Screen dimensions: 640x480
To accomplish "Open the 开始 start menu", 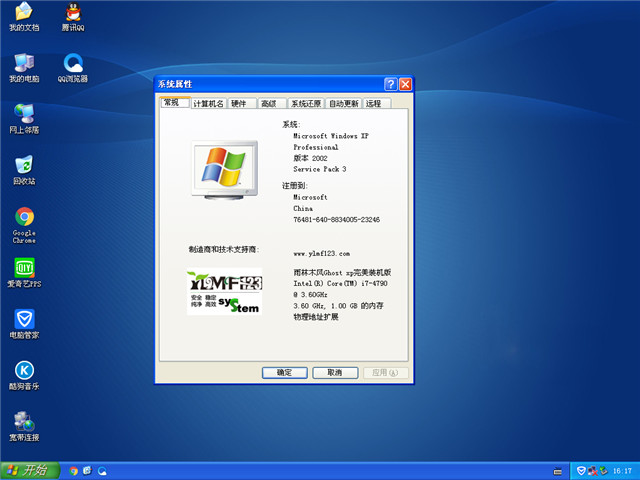I will [x=30, y=471].
